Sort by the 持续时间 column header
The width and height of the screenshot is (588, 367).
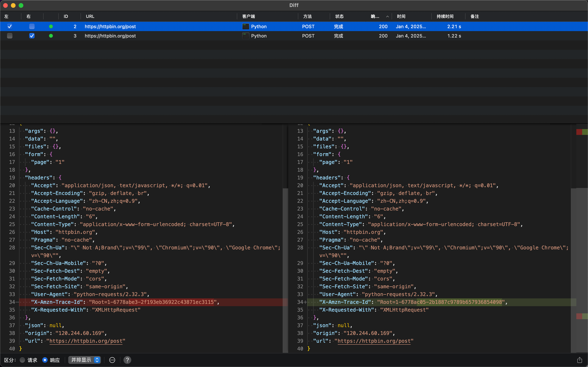click(x=445, y=17)
